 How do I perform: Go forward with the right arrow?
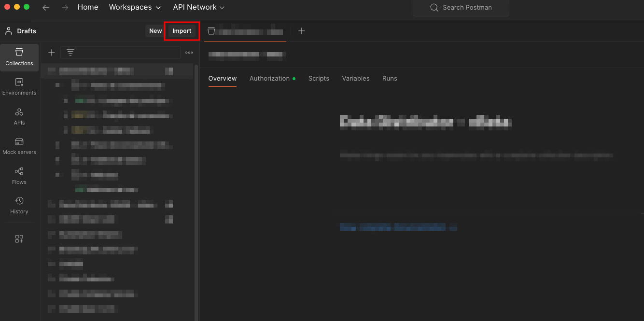[x=65, y=7]
